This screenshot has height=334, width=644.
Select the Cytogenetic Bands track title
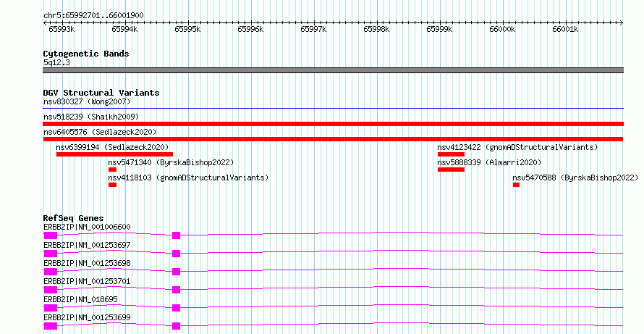click(86, 54)
